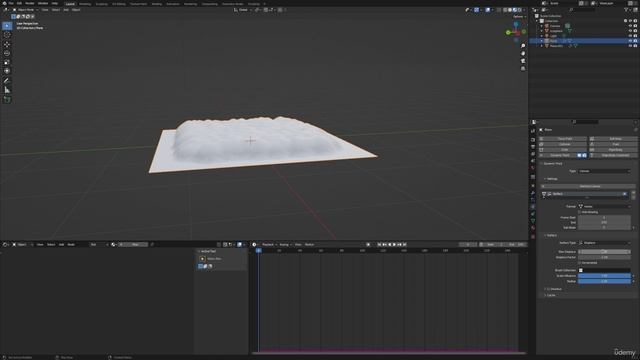The image size is (640, 360).
Task: Select the Measure tool
Action: pos(7,90)
